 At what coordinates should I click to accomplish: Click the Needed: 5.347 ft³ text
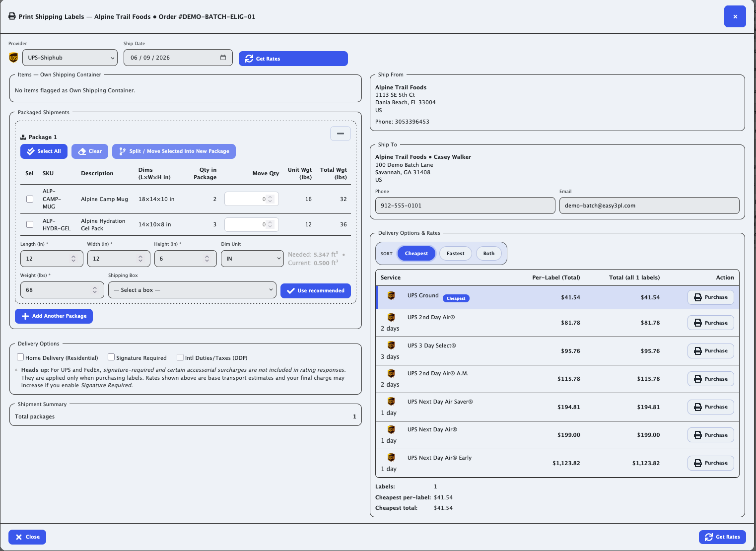(313, 255)
